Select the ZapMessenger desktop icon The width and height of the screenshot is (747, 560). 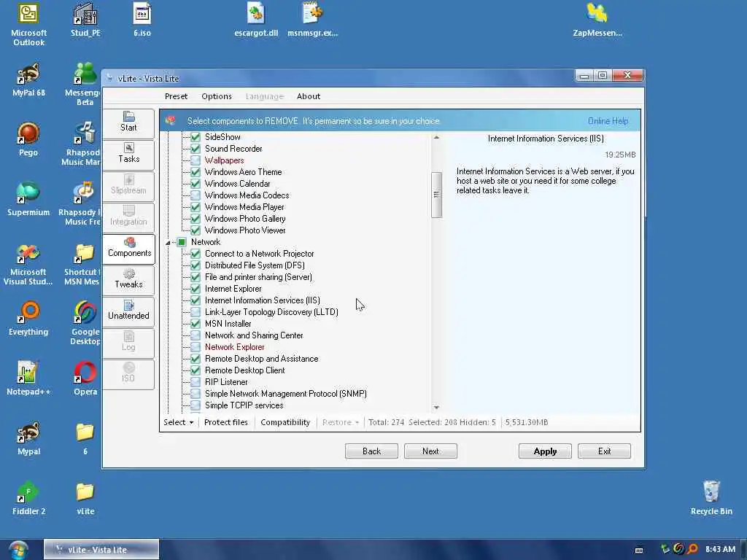pos(597,20)
